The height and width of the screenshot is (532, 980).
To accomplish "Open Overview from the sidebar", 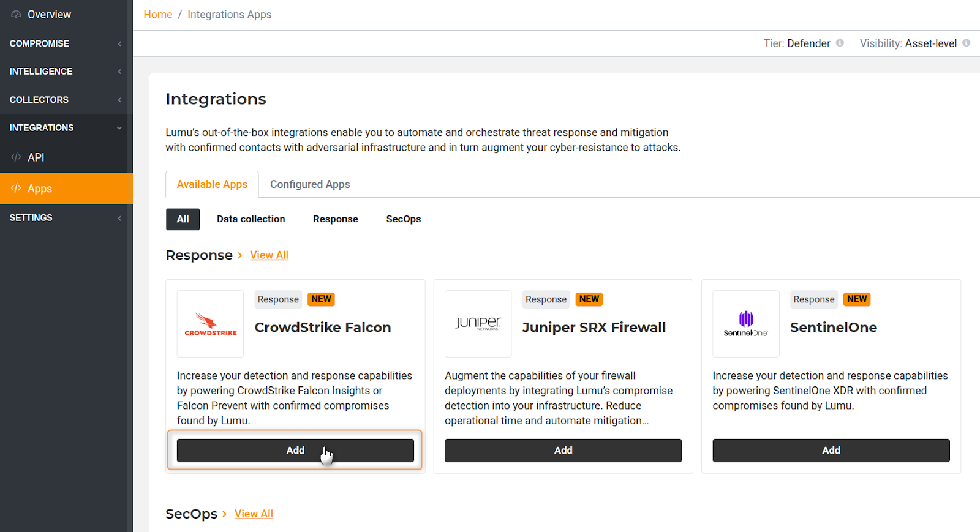I will click(x=49, y=15).
